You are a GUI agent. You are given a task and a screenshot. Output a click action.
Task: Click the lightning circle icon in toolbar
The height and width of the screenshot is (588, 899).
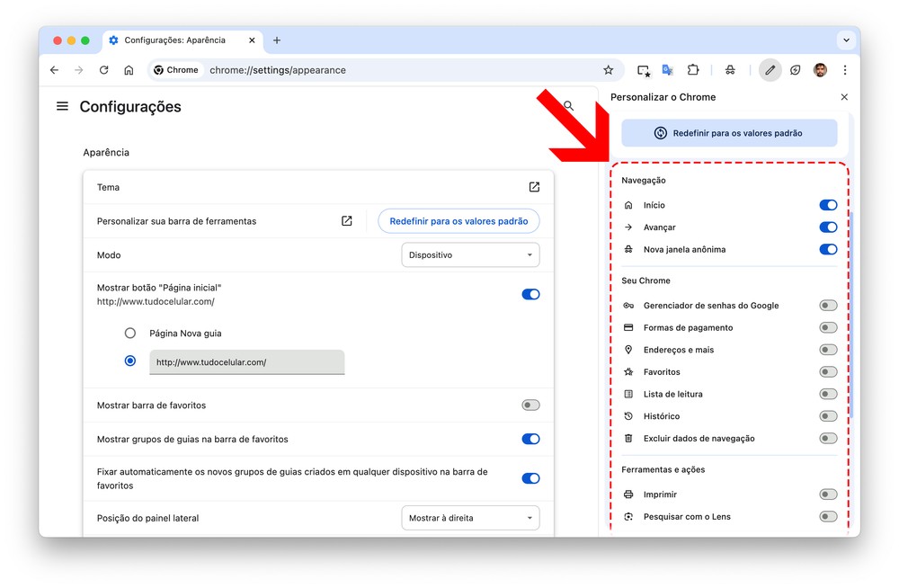pos(796,70)
